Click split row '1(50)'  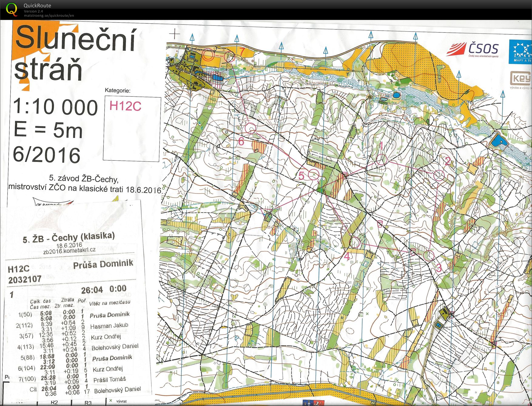point(25,314)
